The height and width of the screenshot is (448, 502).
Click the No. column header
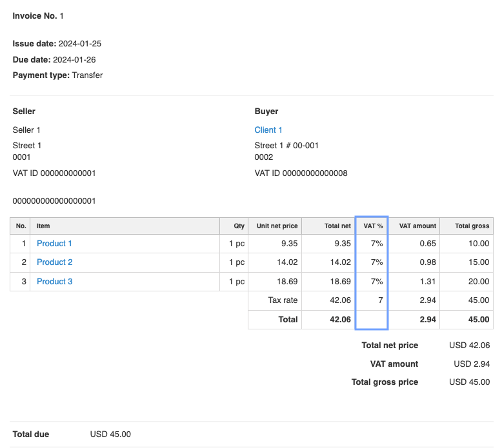pos(21,226)
